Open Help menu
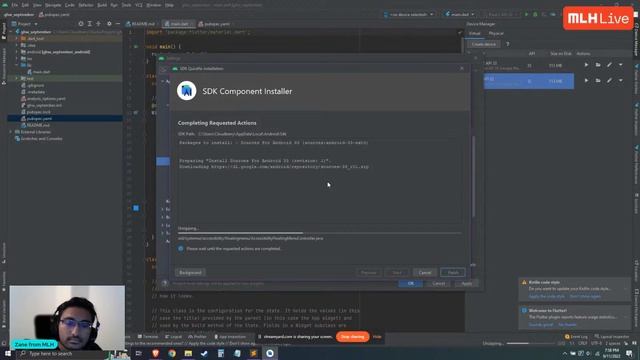The width and height of the screenshot is (640, 360). [x=169, y=5]
